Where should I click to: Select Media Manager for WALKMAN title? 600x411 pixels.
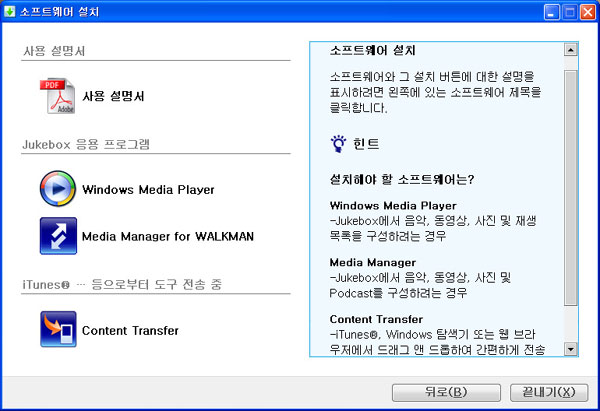168,236
